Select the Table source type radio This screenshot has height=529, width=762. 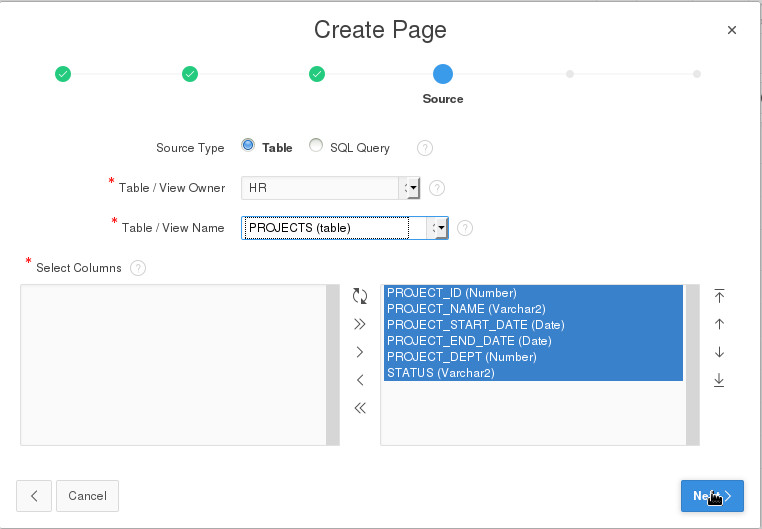248,145
